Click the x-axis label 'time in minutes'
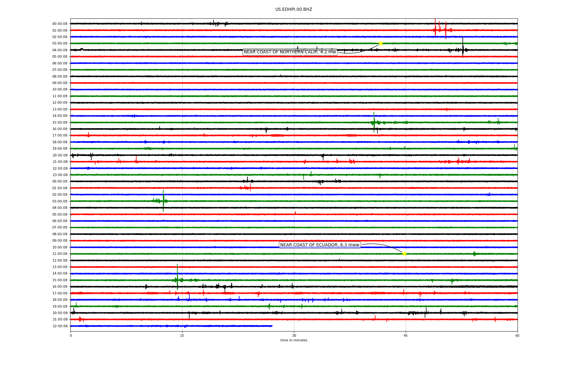Viewport: 588px width, 368px height. click(x=294, y=340)
